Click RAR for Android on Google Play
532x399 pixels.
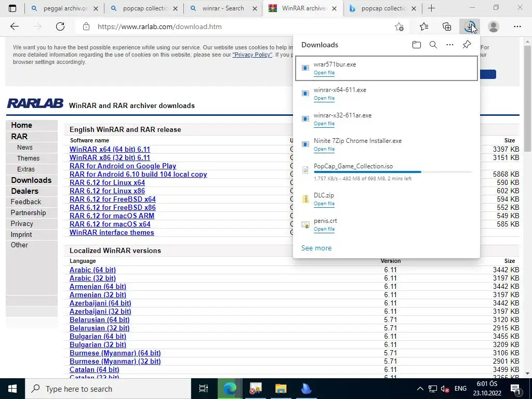[x=123, y=166]
